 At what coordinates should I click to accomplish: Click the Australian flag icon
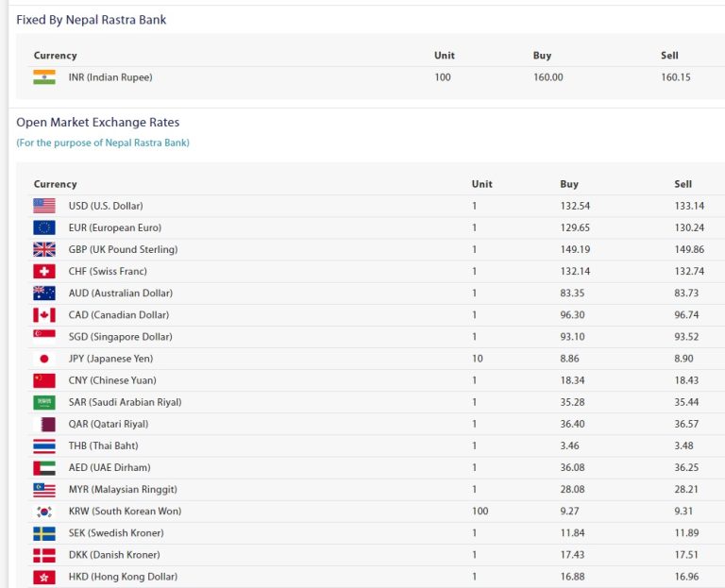[44, 293]
